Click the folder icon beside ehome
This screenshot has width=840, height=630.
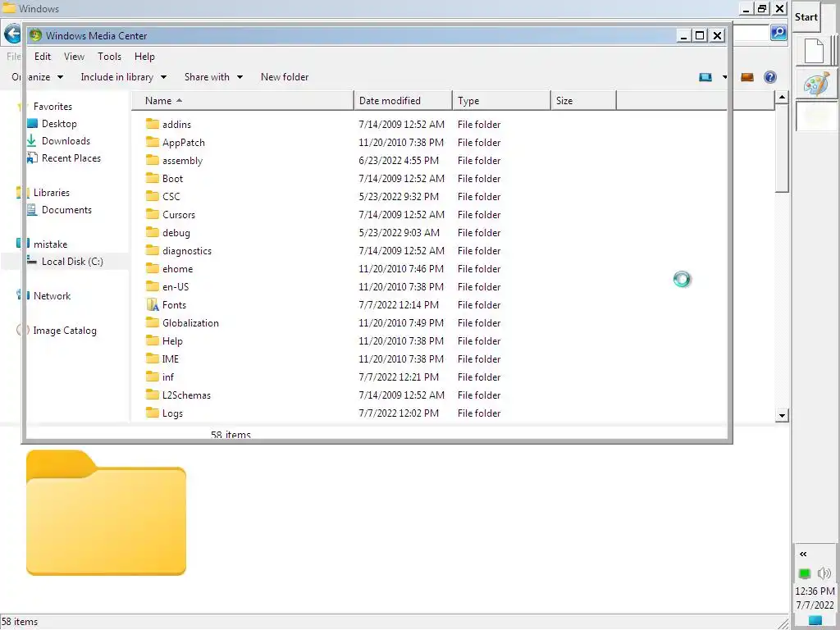(153, 268)
